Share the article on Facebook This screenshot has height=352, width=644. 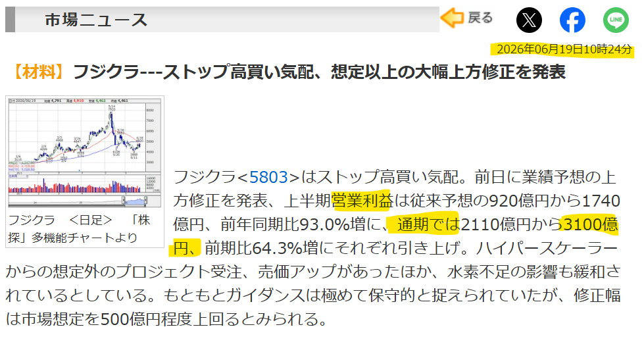pyautogui.click(x=572, y=20)
